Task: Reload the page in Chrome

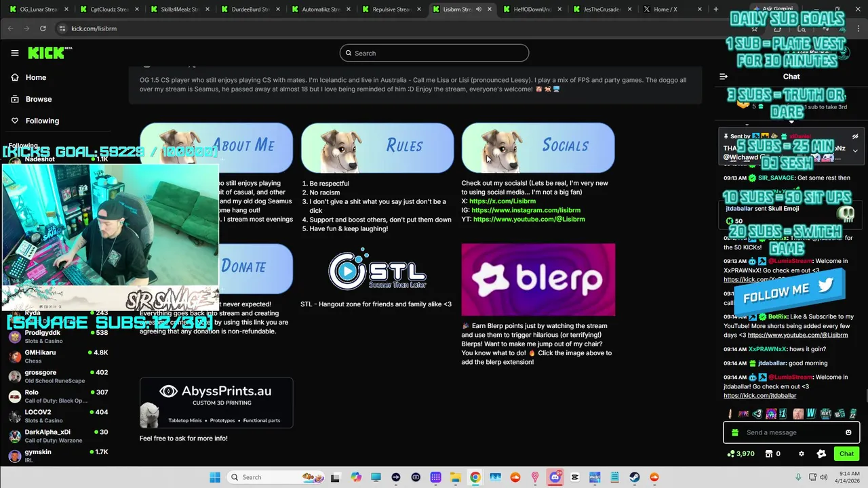Action: click(x=43, y=28)
